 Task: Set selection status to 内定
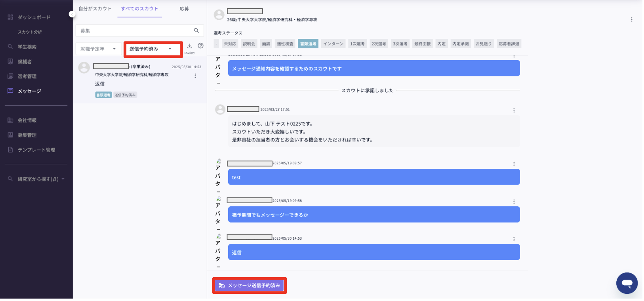[x=442, y=44]
